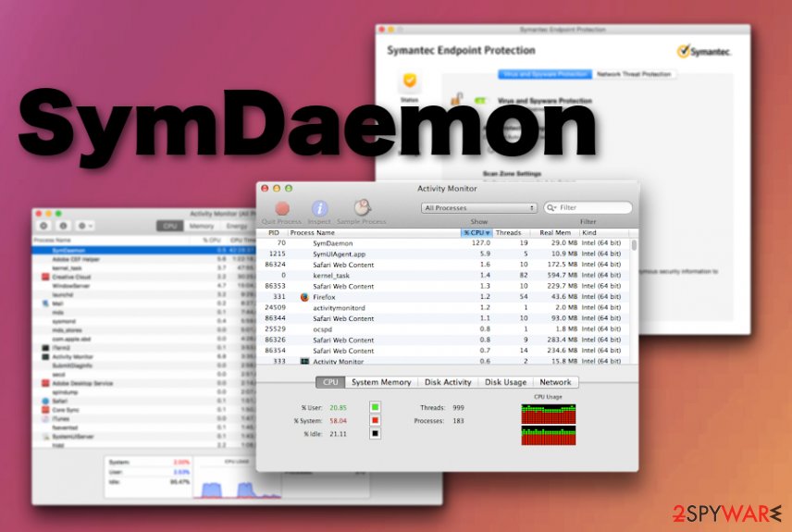Select Safari Web Content row with PID 86324
The width and height of the screenshot is (792, 532).
tap(443, 265)
